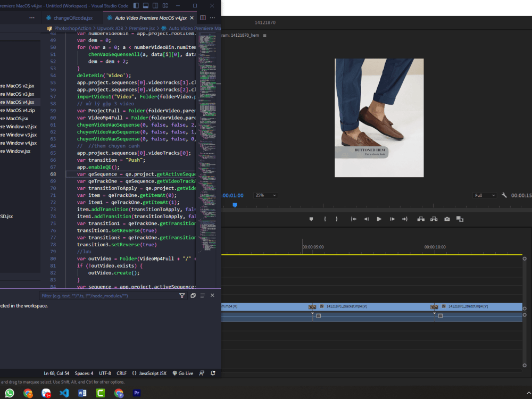Click Go Live in the status bar
The height and width of the screenshot is (399, 532).
pos(182,373)
